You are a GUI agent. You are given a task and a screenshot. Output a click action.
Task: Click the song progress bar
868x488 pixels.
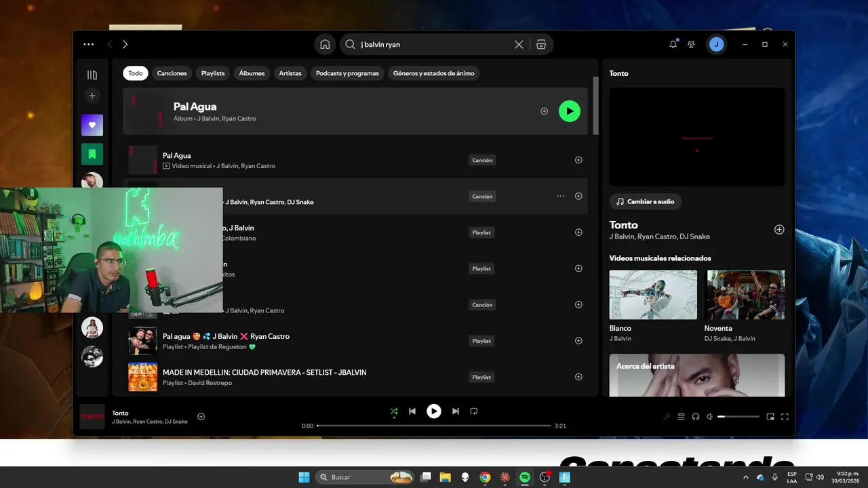(434, 426)
